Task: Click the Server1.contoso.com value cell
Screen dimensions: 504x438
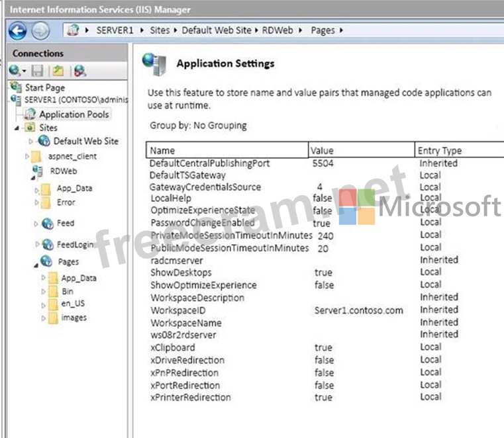Action: [359, 310]
